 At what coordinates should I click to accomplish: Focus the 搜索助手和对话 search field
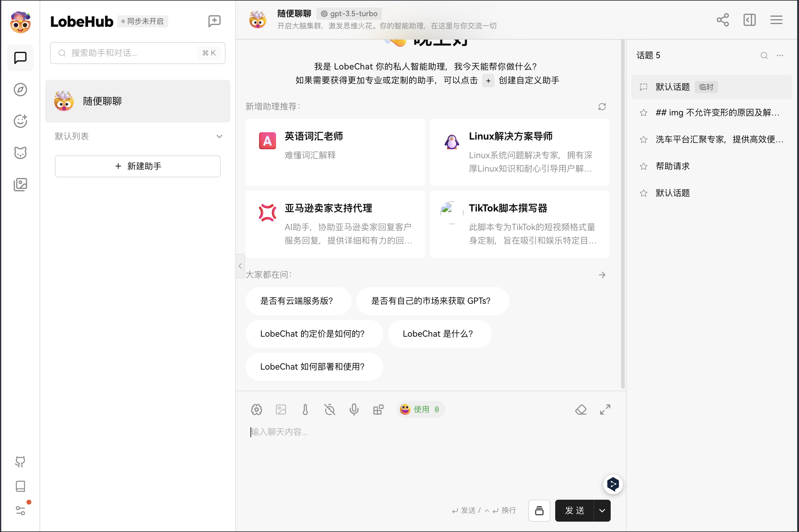coord(138,53)
